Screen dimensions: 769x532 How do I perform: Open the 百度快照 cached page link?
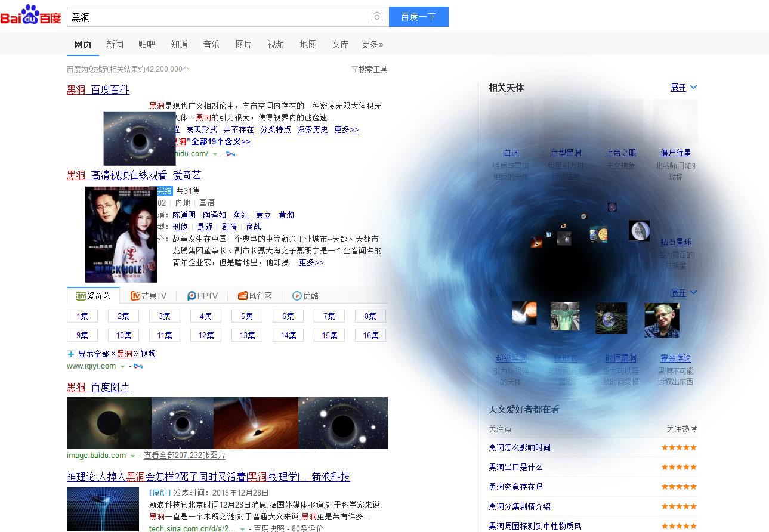[269, 528]
